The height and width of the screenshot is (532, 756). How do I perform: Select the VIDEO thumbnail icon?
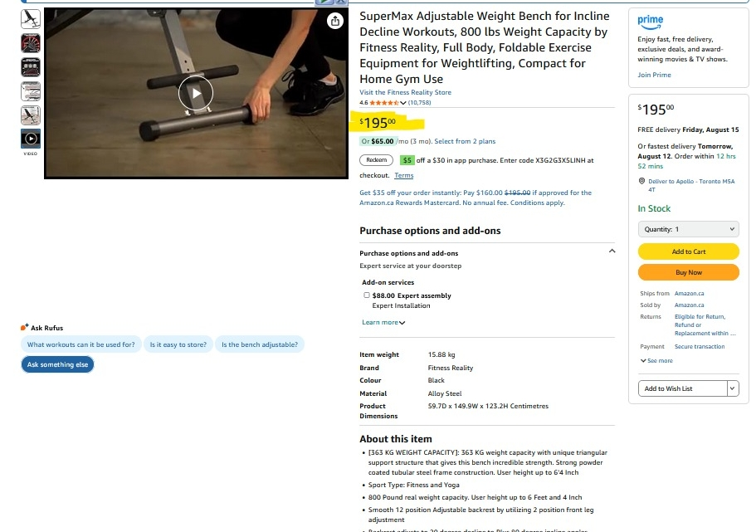click(x=31, y=139)
